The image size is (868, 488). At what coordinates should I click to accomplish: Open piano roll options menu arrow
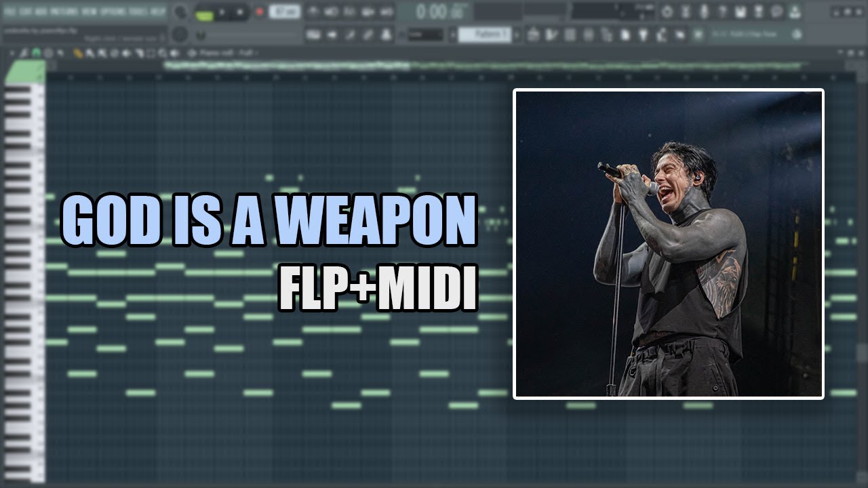12,52
